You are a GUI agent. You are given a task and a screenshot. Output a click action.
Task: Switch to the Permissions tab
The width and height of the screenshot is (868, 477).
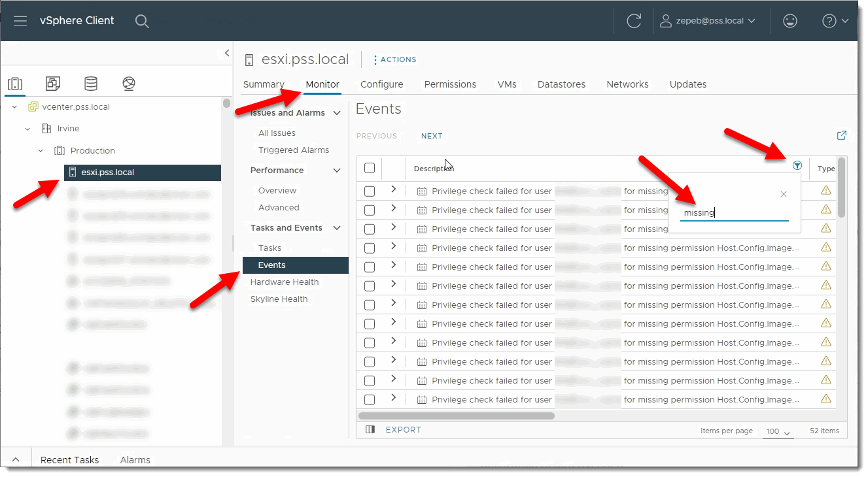(450, 84)
